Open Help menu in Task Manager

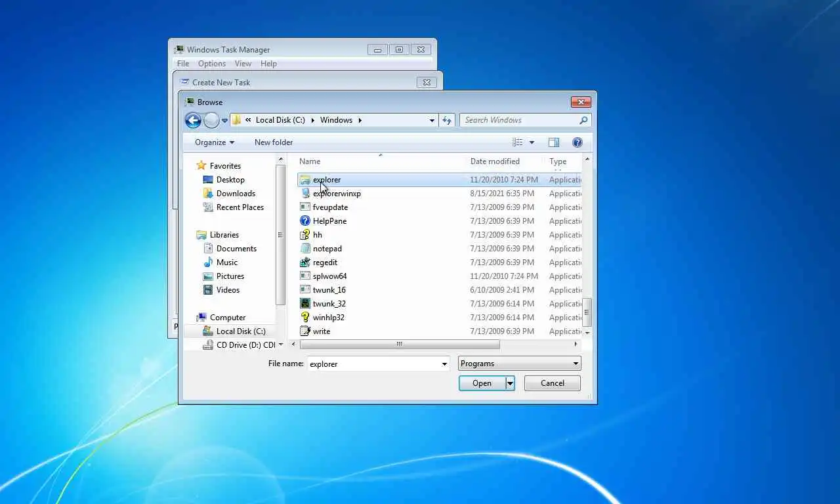[268, 64]
